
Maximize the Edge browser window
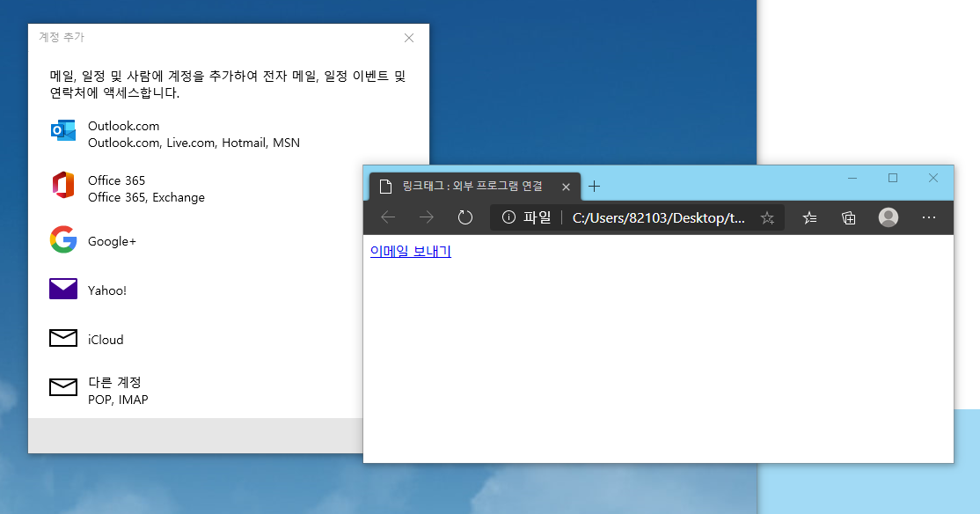coord(893,178)
